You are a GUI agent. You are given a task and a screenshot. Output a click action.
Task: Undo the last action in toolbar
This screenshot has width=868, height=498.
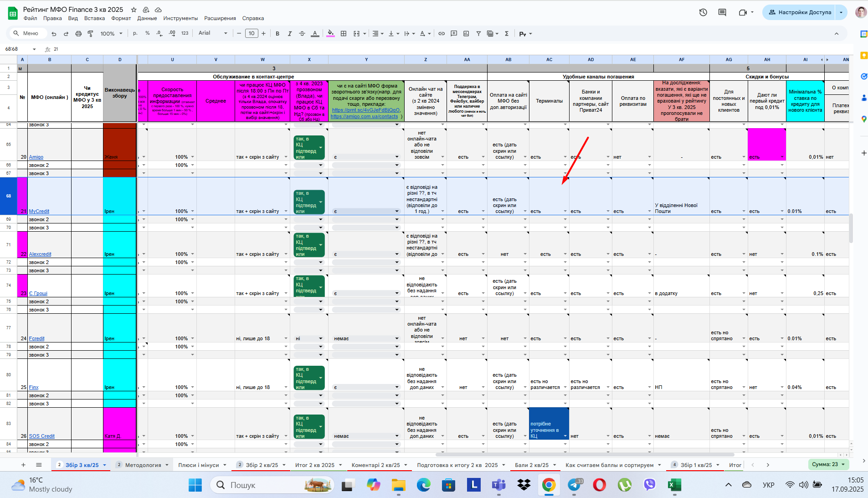[54, 34]
